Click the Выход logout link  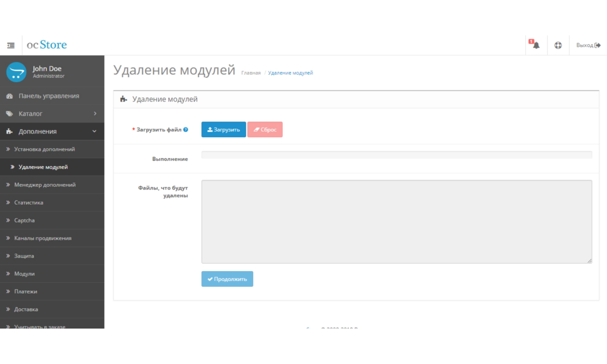click(x=588, y=45)
